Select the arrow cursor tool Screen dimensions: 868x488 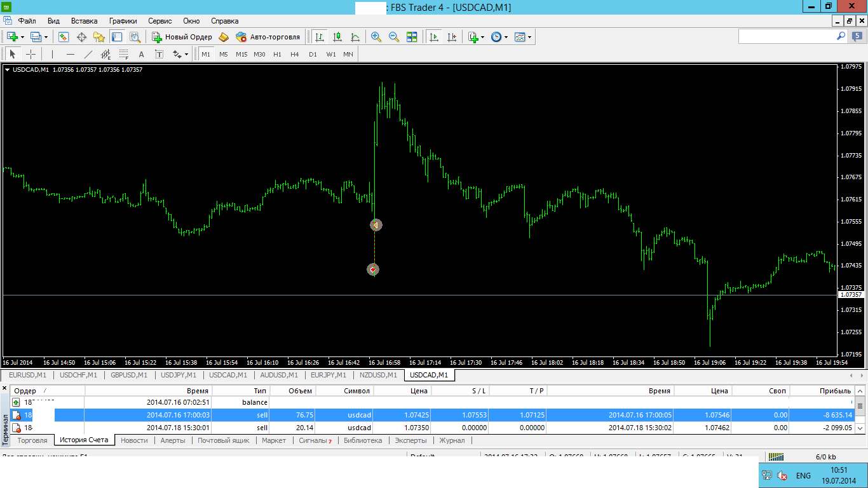12,54
